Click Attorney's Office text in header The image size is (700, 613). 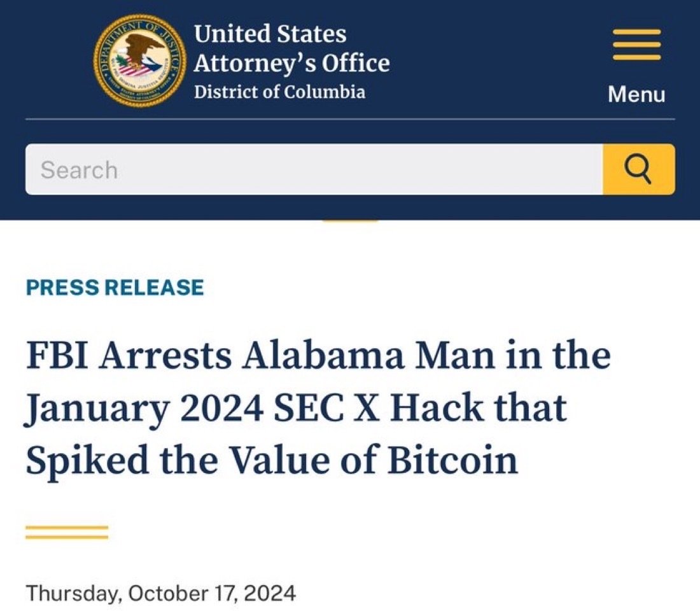[291, 63]
